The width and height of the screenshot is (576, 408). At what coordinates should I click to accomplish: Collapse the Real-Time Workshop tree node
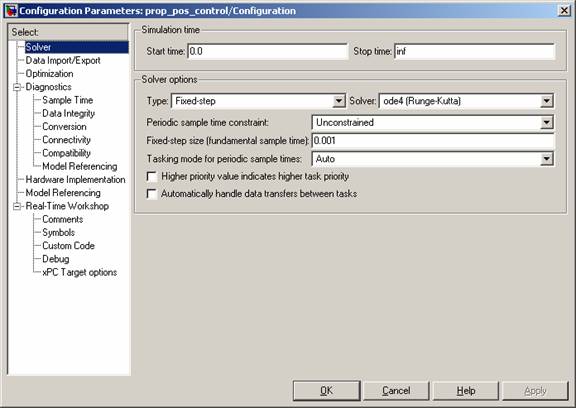click(x=17, y=206)
